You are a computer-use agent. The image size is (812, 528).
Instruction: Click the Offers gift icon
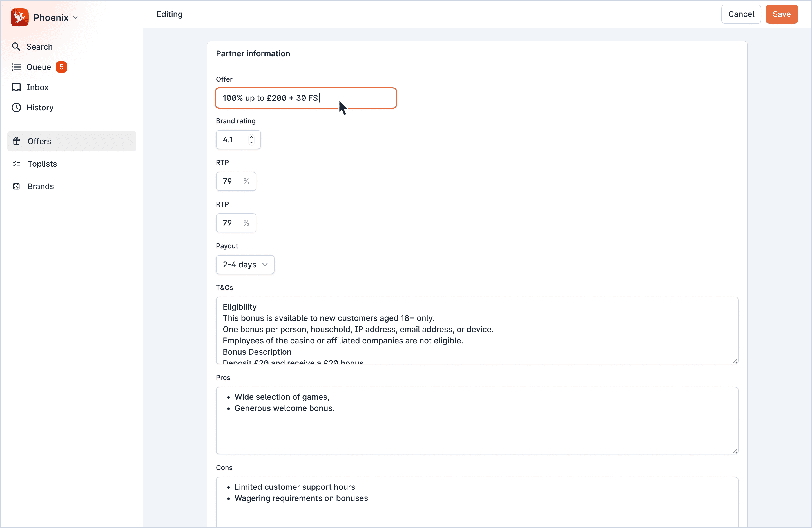[x=16, y=141]
